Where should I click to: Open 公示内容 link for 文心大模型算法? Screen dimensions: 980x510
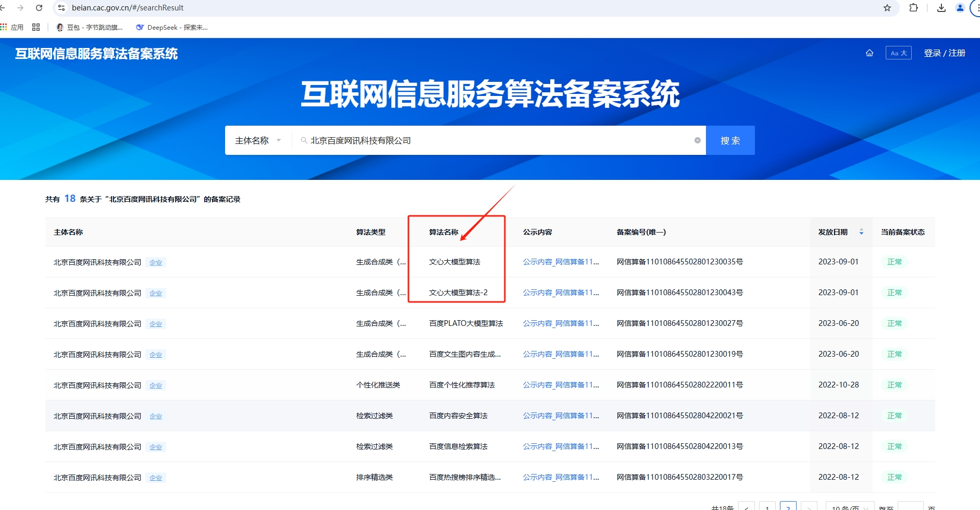561,262
